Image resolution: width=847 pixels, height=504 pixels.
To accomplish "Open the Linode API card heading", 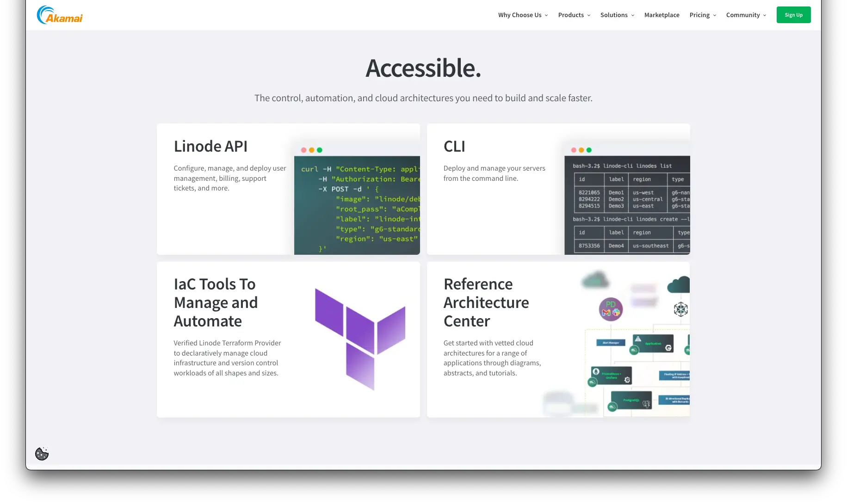I will [x=210, y=146].
